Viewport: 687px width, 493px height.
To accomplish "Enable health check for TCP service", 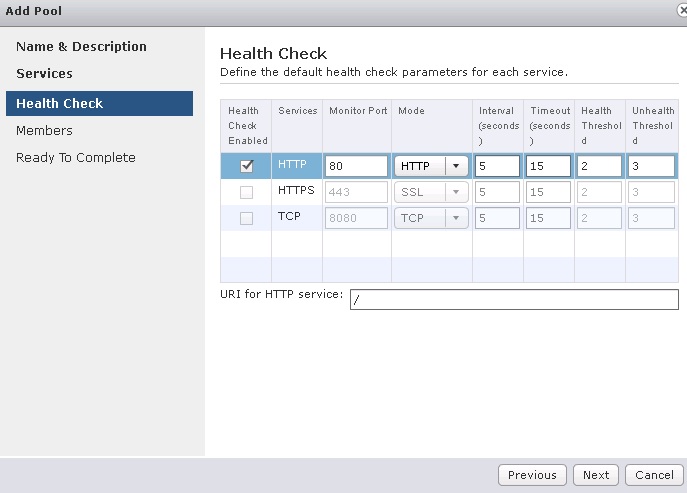I will [x=246, y=218].
